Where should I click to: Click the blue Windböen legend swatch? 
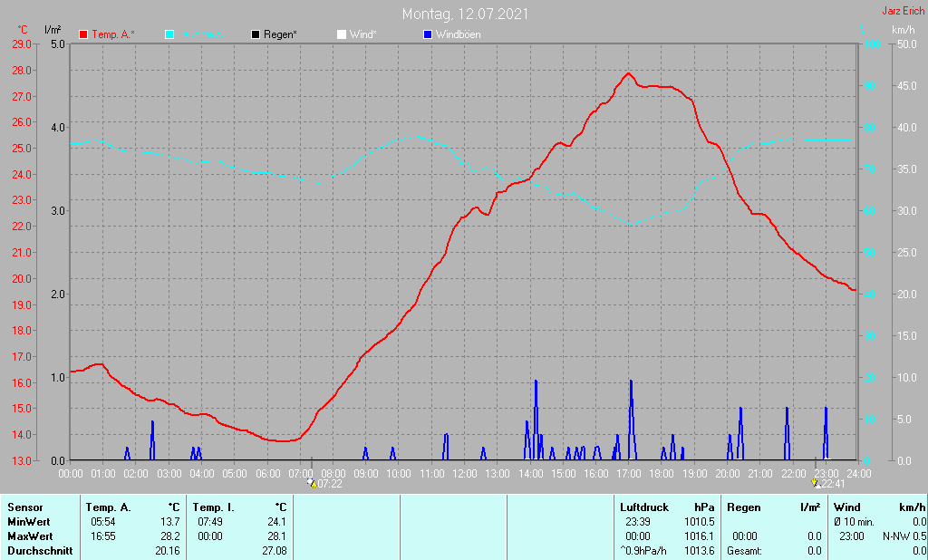tap(427, 34)
